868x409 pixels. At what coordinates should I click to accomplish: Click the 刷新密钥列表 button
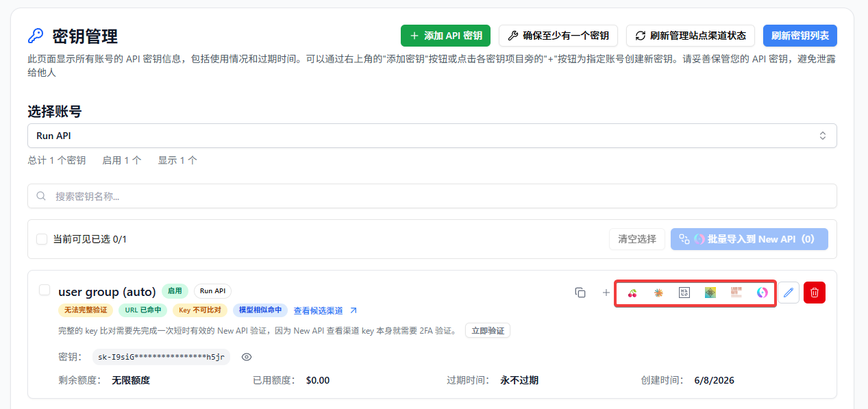pyautogui.click(x=800, y=36)
